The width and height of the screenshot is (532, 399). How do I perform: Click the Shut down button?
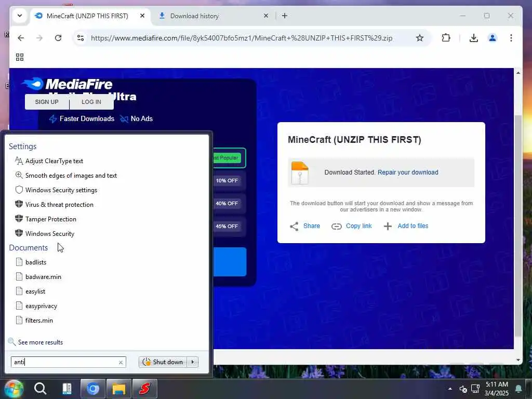pos(164,362)
